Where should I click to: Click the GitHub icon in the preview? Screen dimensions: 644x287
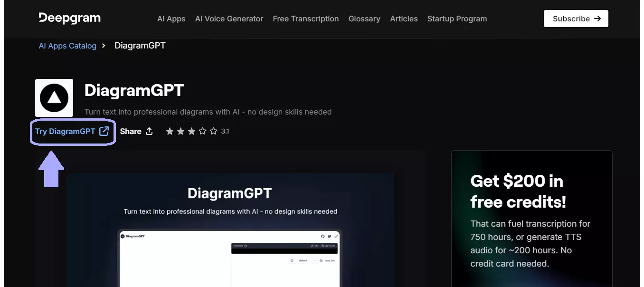click(323, 236)
